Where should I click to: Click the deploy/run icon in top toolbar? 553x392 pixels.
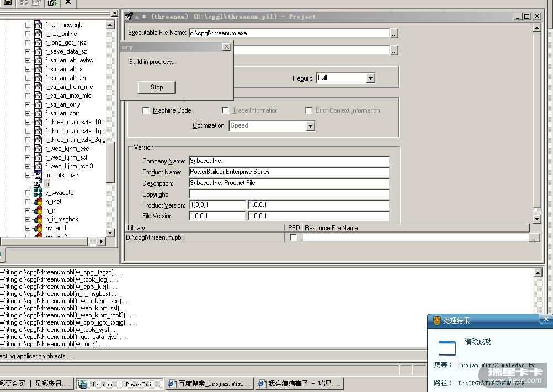click(x=52, y=3)
